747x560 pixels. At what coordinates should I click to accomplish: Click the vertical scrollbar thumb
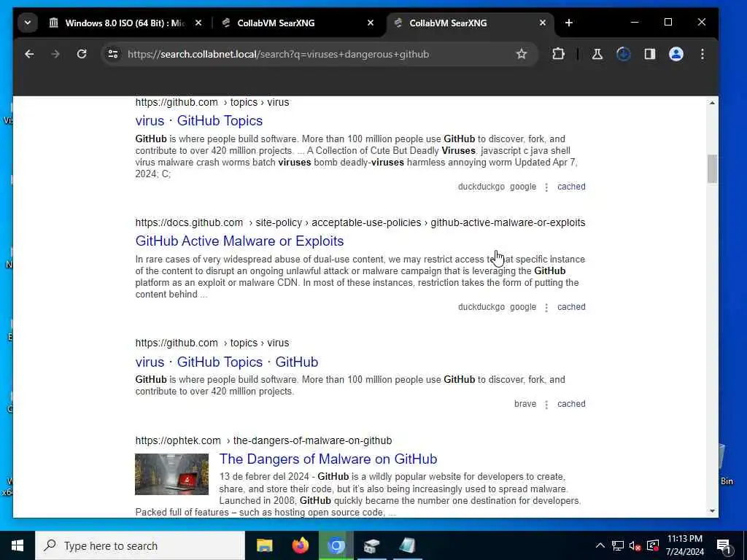click(x=712, y=168)
